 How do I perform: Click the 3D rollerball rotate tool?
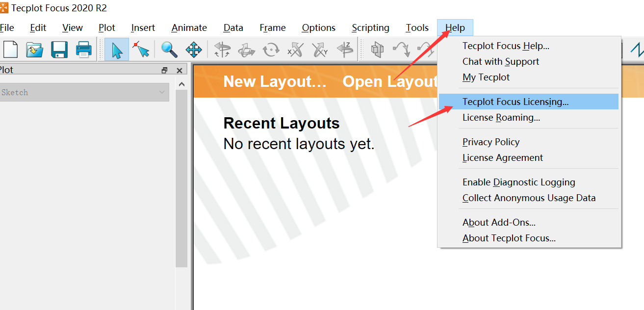coord(246,50)
